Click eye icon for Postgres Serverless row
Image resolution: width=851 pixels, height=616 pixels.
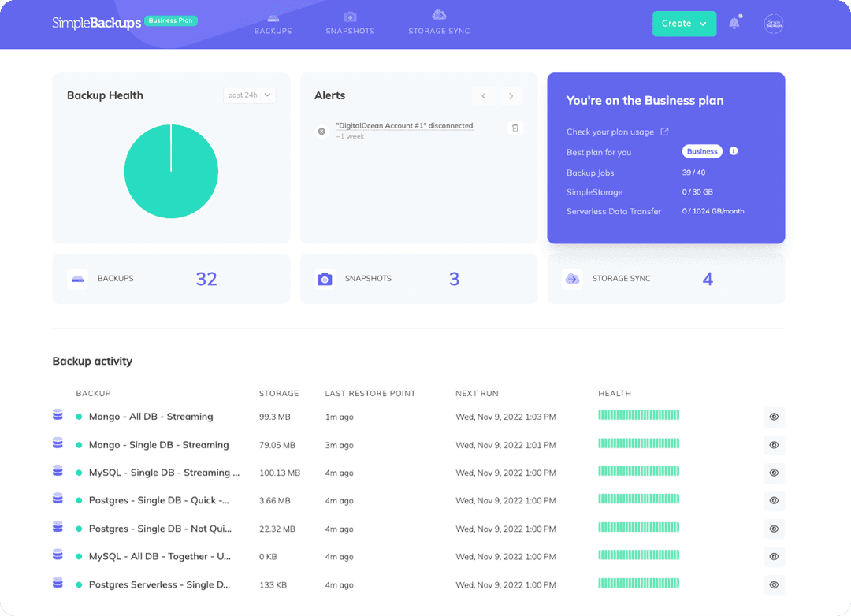[x=774, y=585]
